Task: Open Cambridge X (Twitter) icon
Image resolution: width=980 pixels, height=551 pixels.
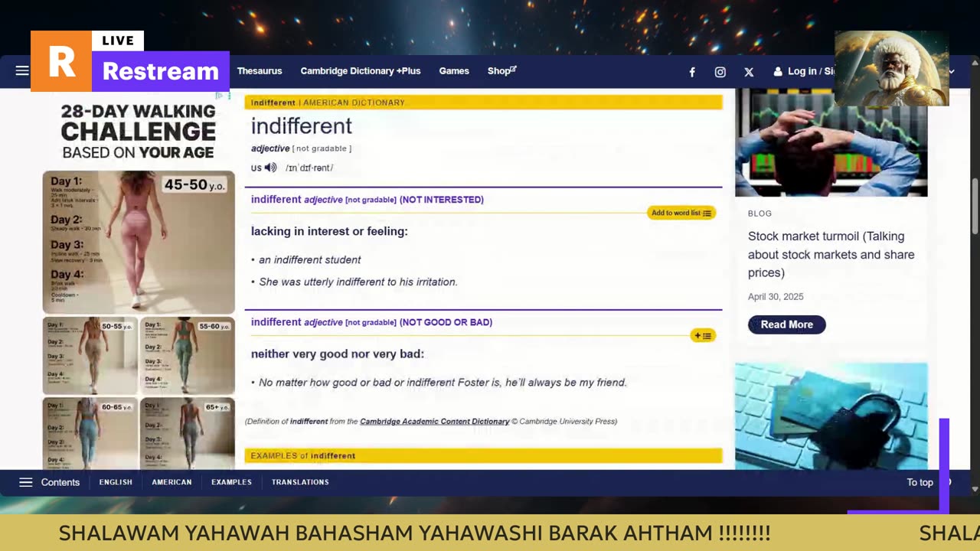Action: coord(749,72)
